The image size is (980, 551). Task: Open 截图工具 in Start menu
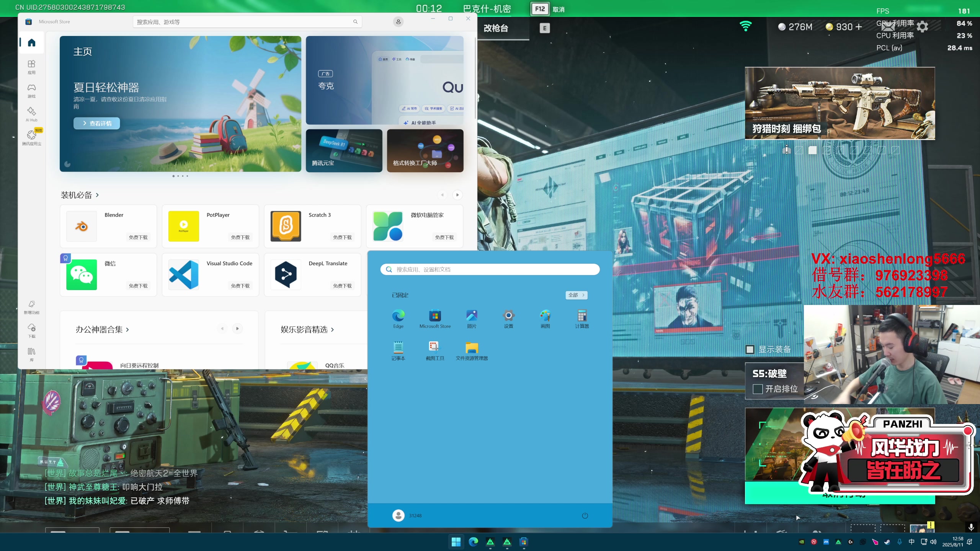(x=435, y=351)
